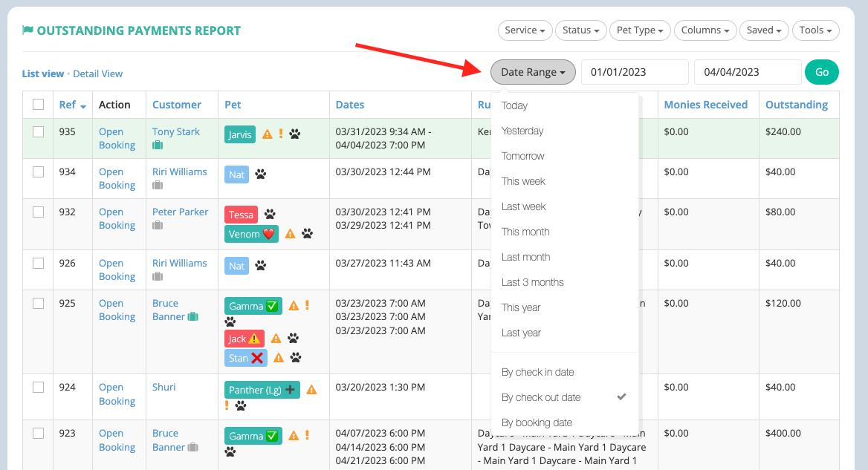Click the paw icon next to Tessa
This screenshot has height=470, width=868.
(x=271, y=214)
